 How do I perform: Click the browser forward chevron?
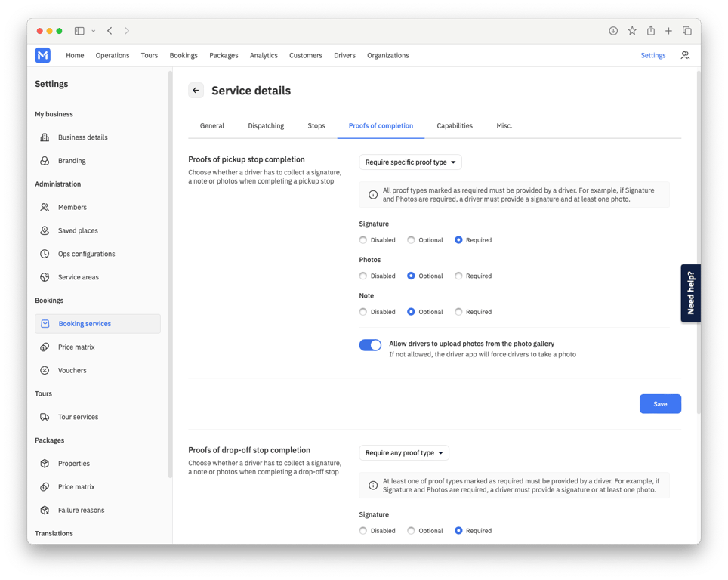point(127,31)
